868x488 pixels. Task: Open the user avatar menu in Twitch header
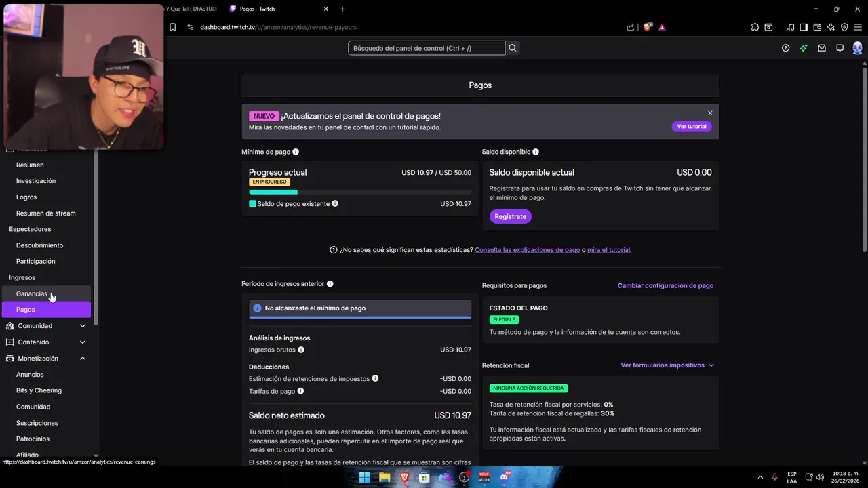point(857,48)
